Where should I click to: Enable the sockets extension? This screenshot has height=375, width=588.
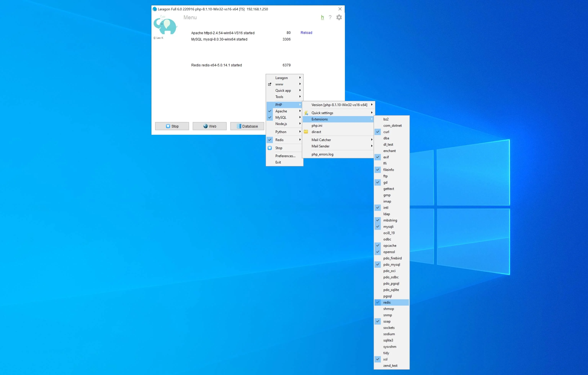click(x=392, y=328)
